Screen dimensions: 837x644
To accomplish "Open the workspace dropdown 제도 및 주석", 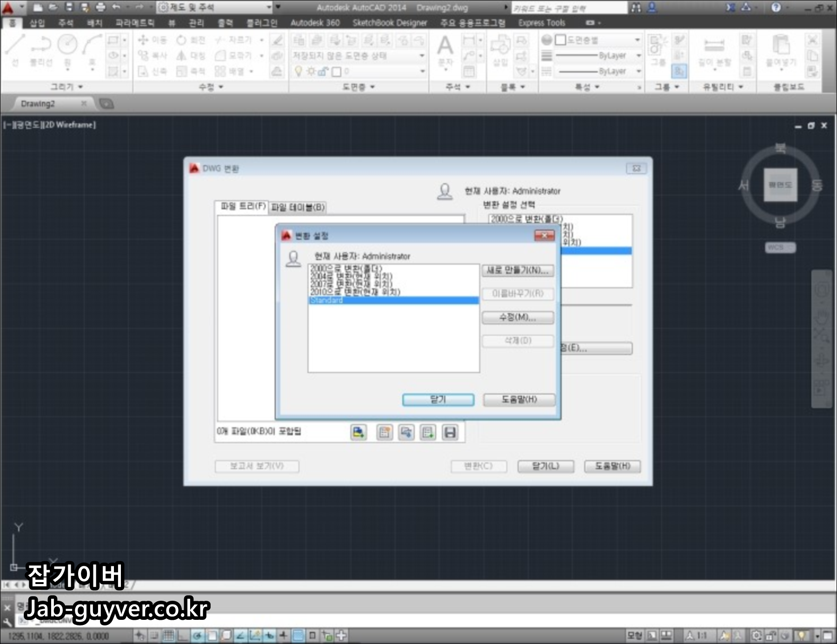I will pos(214,7).
